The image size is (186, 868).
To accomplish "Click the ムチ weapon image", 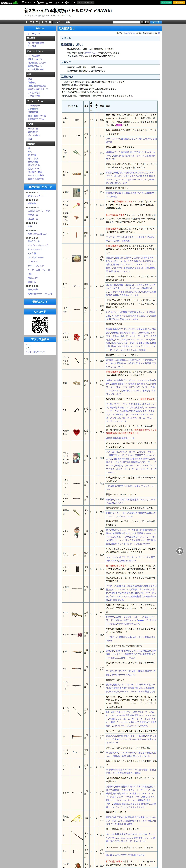I will [x=77, y=410].
